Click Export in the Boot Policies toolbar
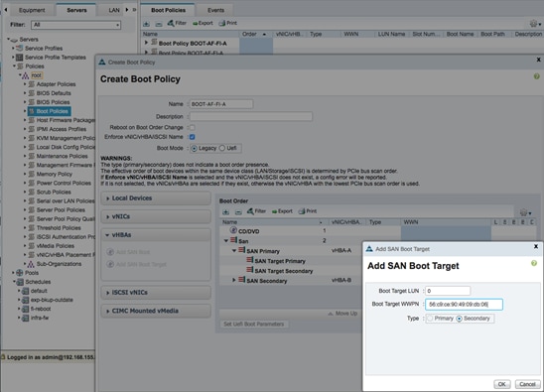The width and height of the screenshot is (544, 392). pyautogui.click(x=203, y=23)
